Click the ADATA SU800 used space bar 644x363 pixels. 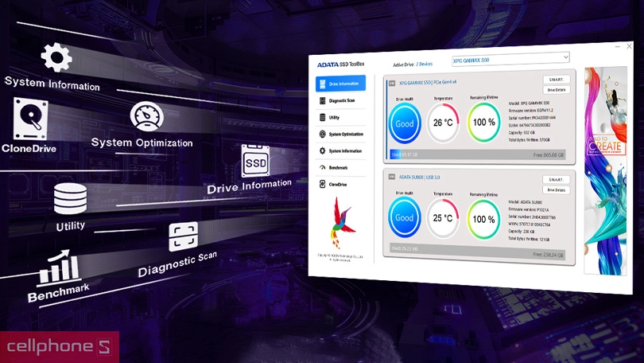[477, 252]
